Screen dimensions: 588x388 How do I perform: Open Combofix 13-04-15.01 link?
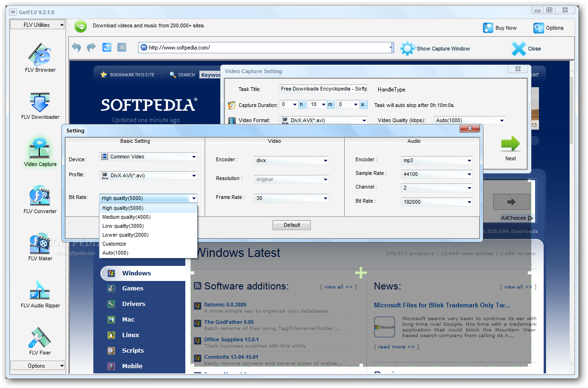[231, 357]
